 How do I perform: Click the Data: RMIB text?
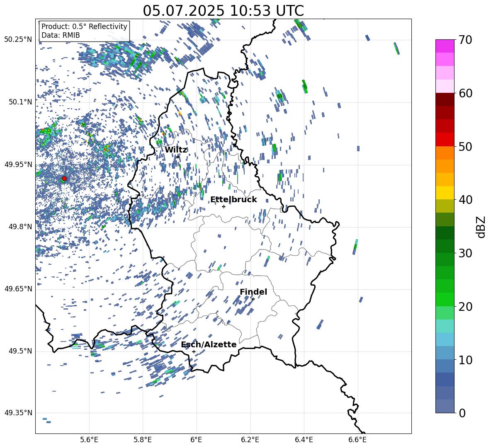coord(61,35)
